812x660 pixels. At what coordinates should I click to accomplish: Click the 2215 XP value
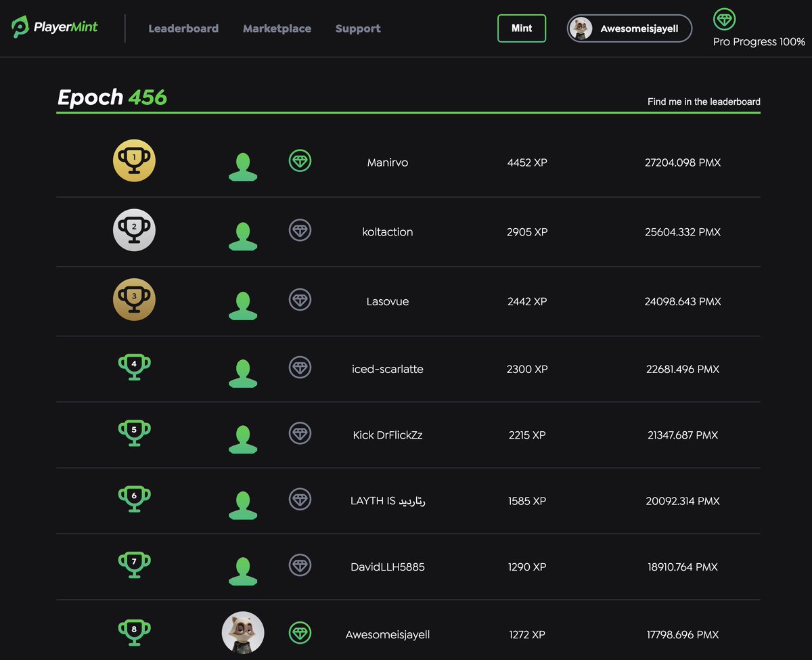[x=527, y=435]
